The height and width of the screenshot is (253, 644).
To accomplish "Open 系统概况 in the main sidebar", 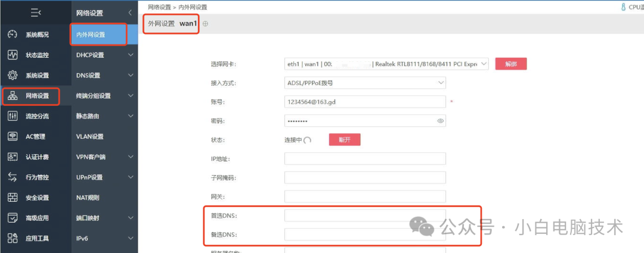I will [x=37, y=35].
